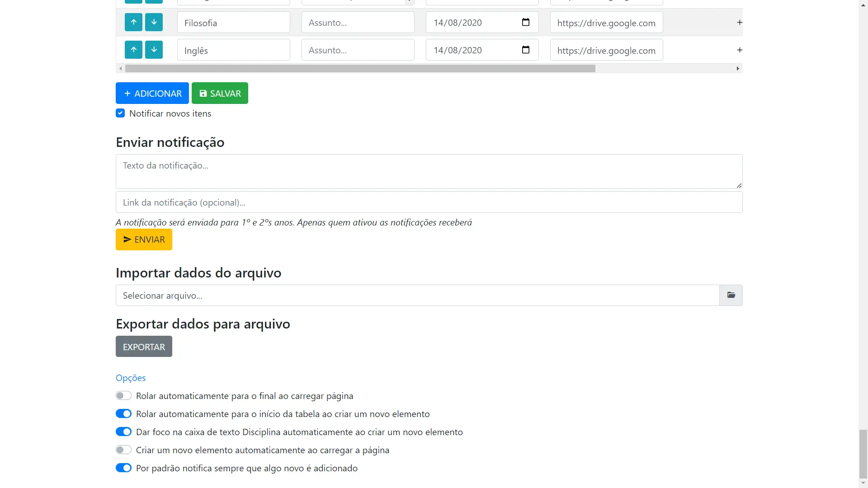Click the Texto da notificação textarea
This screenshot has width=868, height=488.
[x=429, y=171]
